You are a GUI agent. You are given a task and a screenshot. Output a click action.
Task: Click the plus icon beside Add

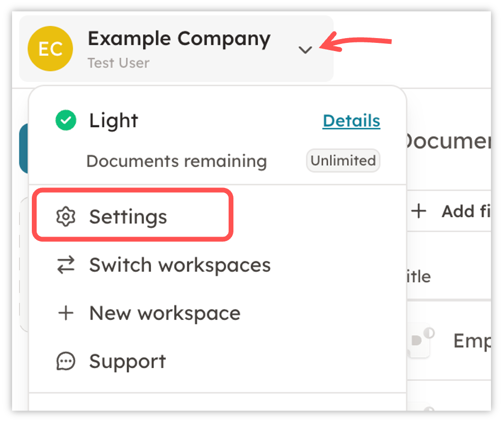419,211
